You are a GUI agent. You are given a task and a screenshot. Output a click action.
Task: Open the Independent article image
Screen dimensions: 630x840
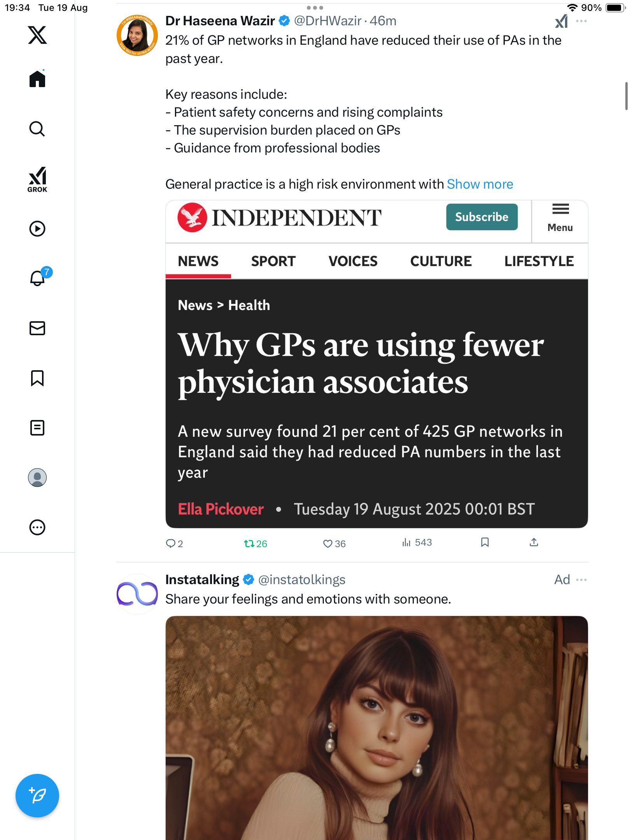coord(376,364)
